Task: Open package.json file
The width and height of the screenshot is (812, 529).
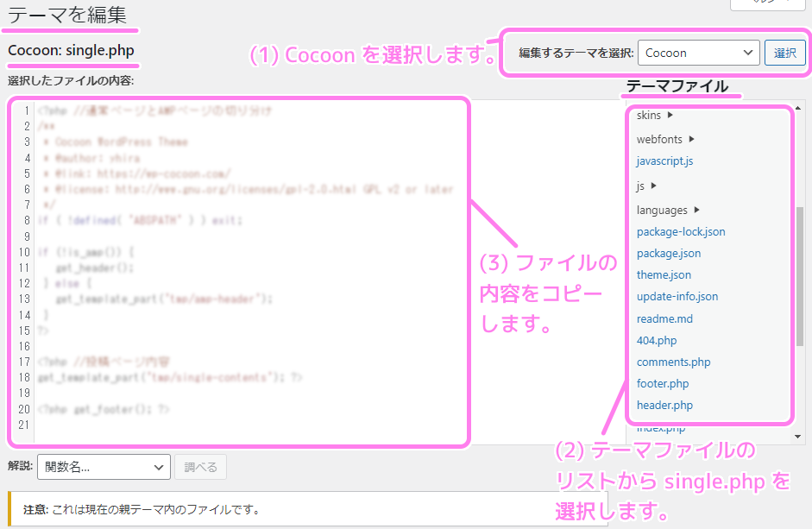Action: click(668, 254)
